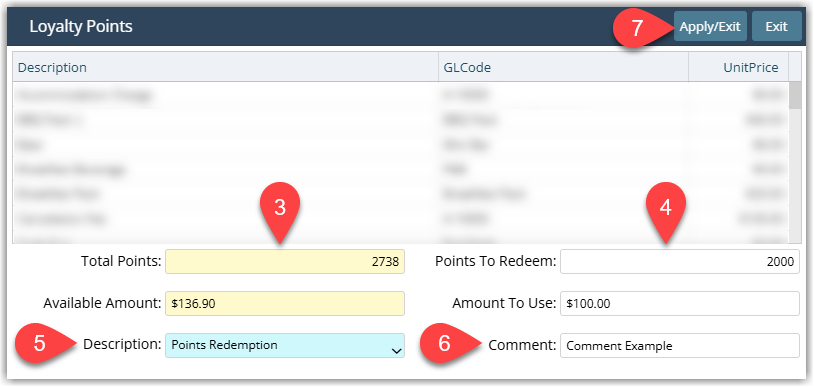Sort by the GLCode column header
Screen dimensions: 814x387
click(564, 67)
